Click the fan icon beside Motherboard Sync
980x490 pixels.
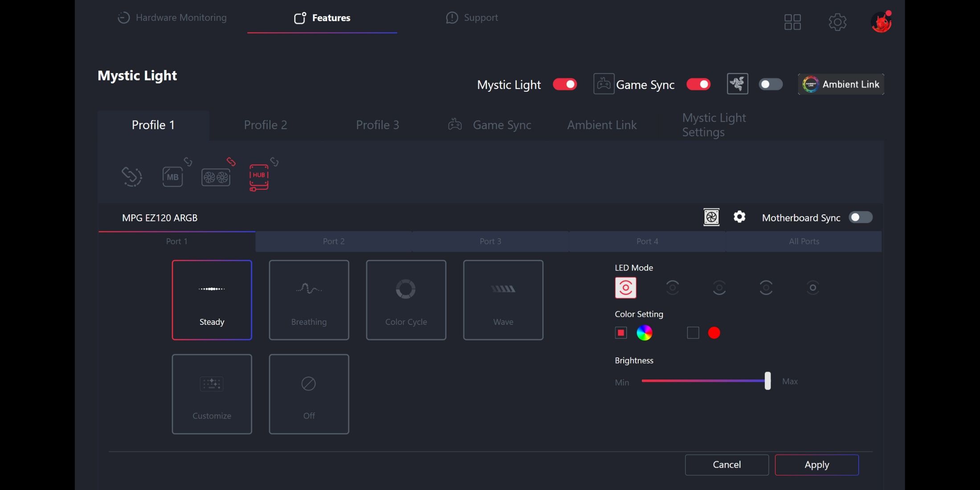click(x=711, y=217)
